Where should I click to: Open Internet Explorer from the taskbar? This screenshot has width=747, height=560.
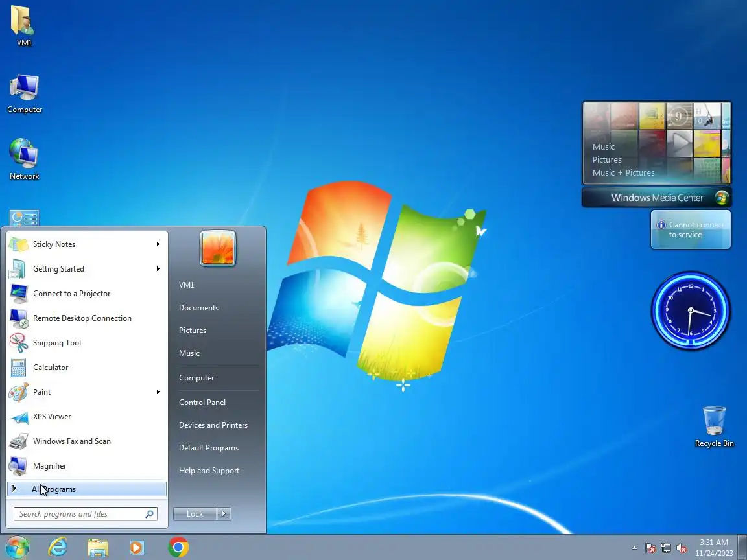[x=58, y=547]
